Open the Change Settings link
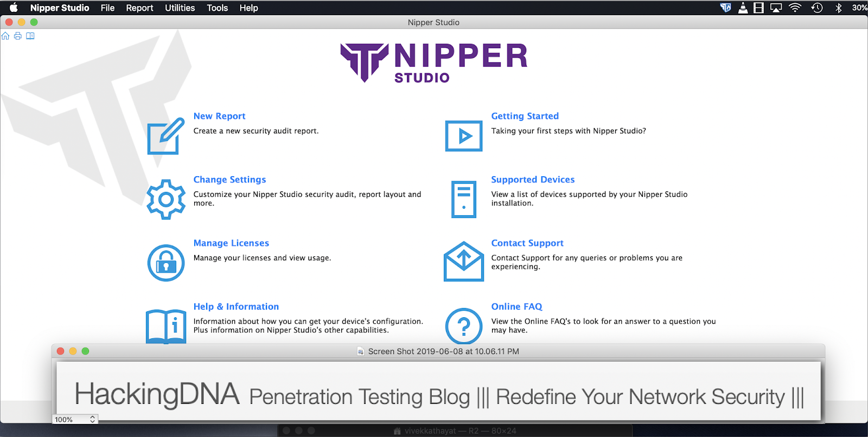The width and height of the screenshot is (868, 437). coord(229,179)
